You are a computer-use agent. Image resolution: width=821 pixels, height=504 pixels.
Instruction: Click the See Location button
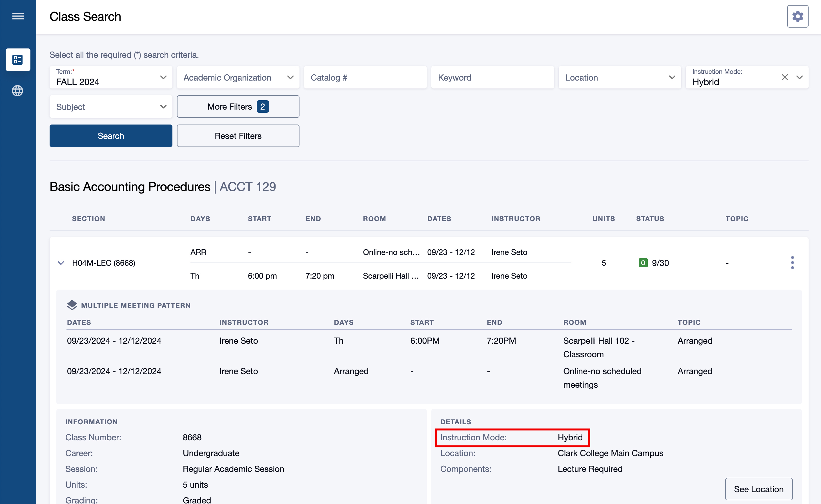coord(759,489)
